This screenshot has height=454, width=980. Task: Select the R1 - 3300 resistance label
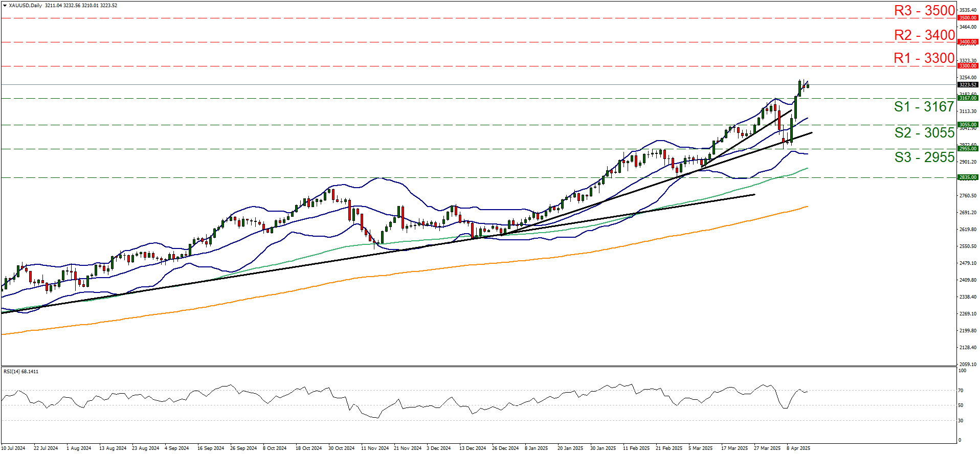click(924, 58)
